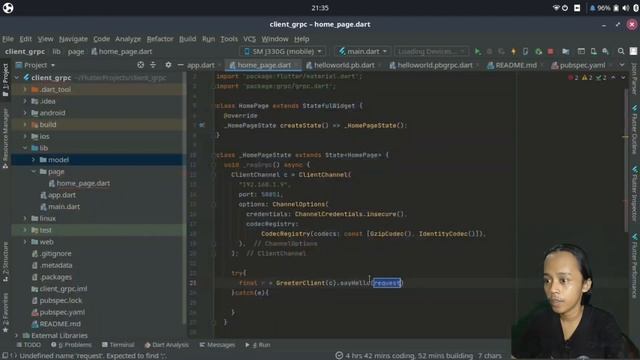
Task: Click the gutter override icon beside createState
Action: [202, 125]
